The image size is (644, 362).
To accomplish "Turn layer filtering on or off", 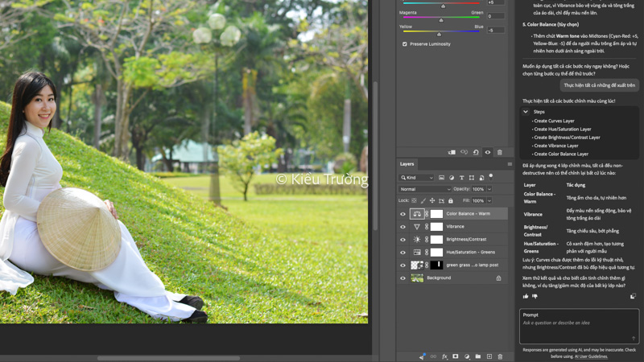I will [x=491, y=177].
